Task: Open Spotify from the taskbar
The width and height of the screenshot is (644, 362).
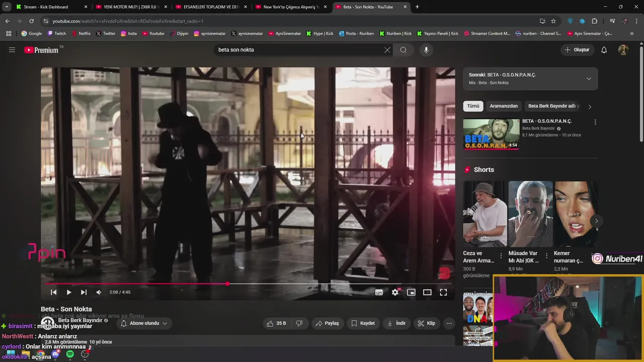Action: coord(70,354)
